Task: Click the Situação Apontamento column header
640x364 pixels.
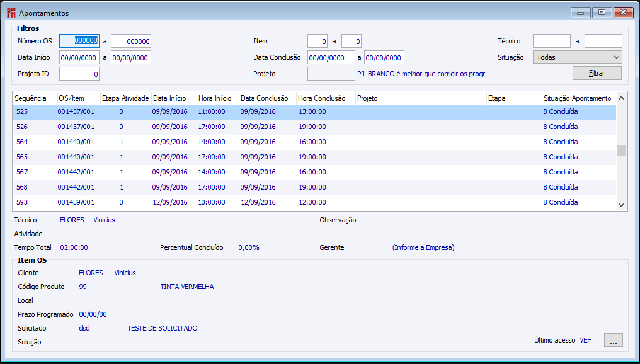Action: tap(577, 98)
